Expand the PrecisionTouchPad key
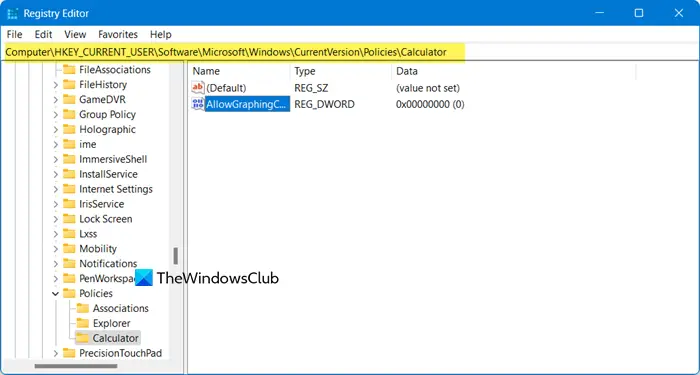Viewport: 700px width, 375px height. pos(55,353)
